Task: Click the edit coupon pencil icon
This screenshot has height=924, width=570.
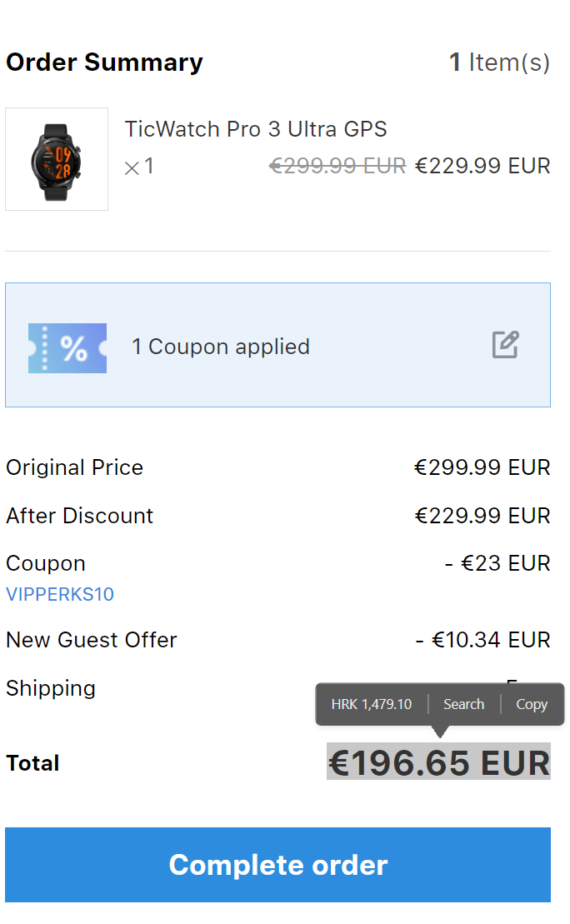Action: coord(506,345)
